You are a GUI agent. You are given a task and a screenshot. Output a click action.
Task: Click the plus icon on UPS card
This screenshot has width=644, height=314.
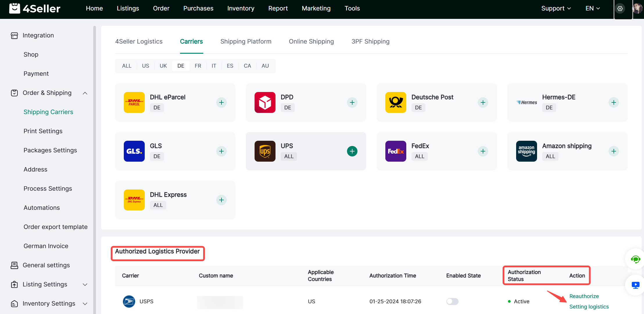pos(352,151)
